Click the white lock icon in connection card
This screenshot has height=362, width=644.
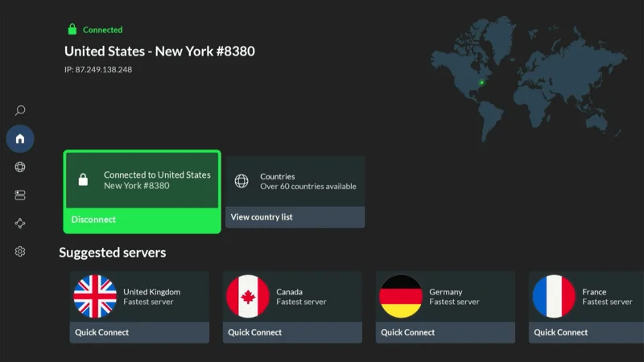click(x=83, y=180)
